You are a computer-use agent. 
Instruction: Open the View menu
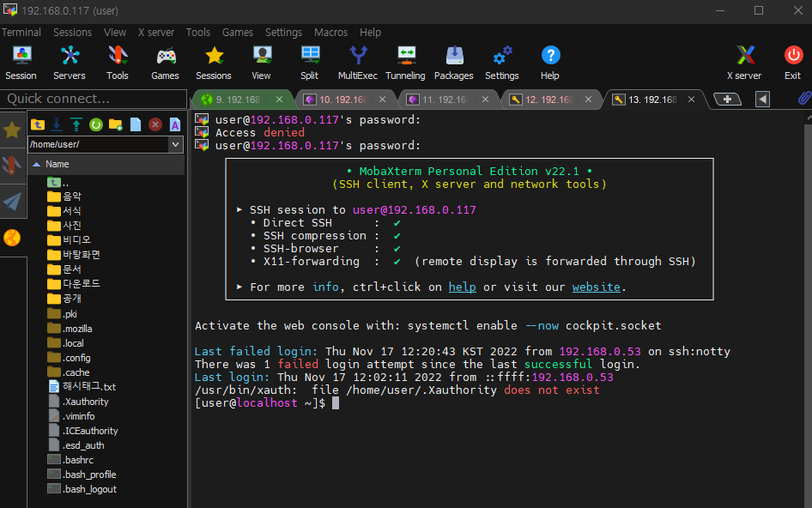click(115, 32)
